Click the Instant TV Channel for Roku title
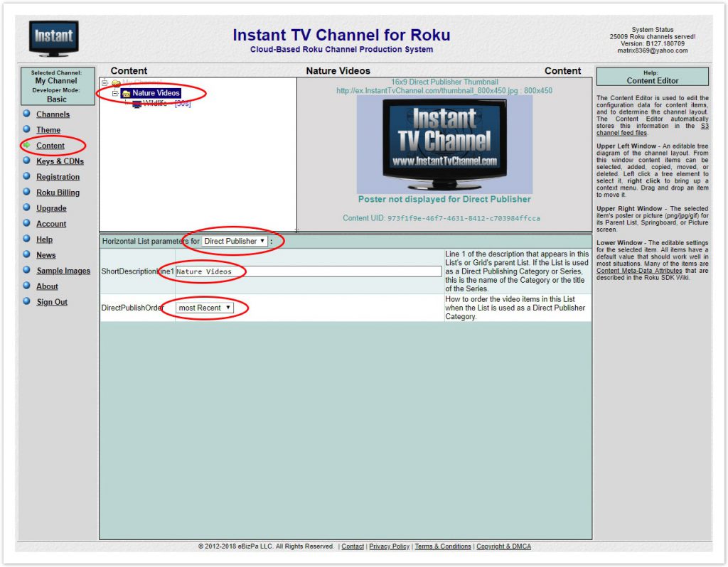The width and height of the screenshot is (728, 567). (341, 36)
